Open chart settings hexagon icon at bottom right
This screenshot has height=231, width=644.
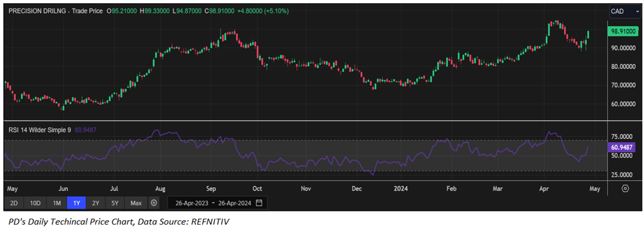pyautogui.click(x=625, y=188)
